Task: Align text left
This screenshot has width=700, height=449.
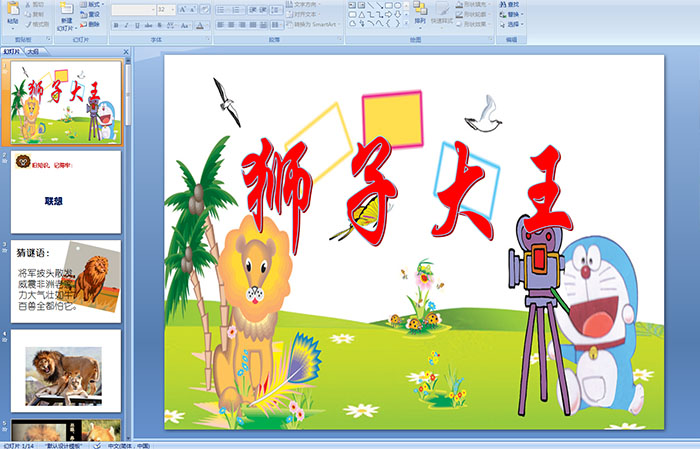Action: point(221,25)
